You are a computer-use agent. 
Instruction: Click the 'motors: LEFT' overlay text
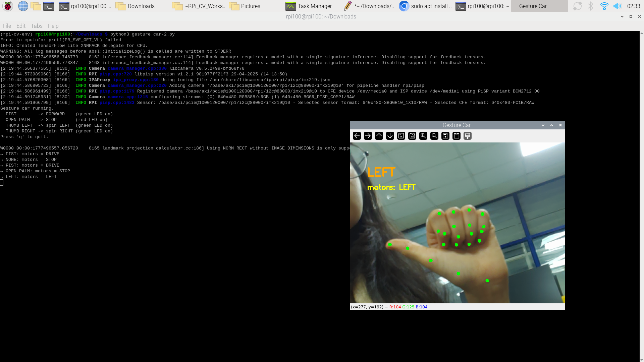tap(391, 187)
